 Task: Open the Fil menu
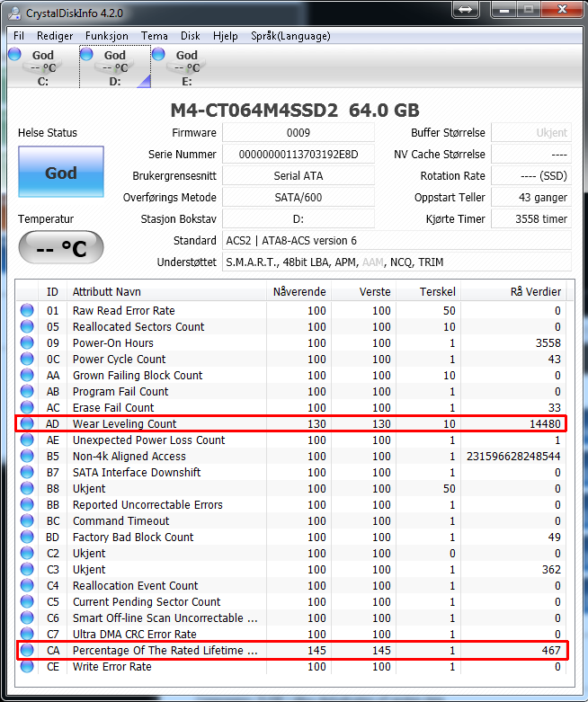tap(19, 36)
